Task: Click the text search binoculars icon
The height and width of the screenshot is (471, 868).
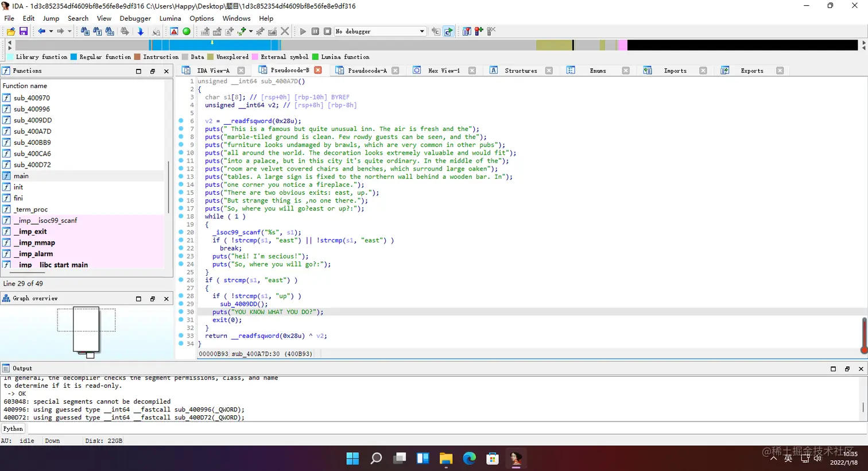Action: coord(97,32)
